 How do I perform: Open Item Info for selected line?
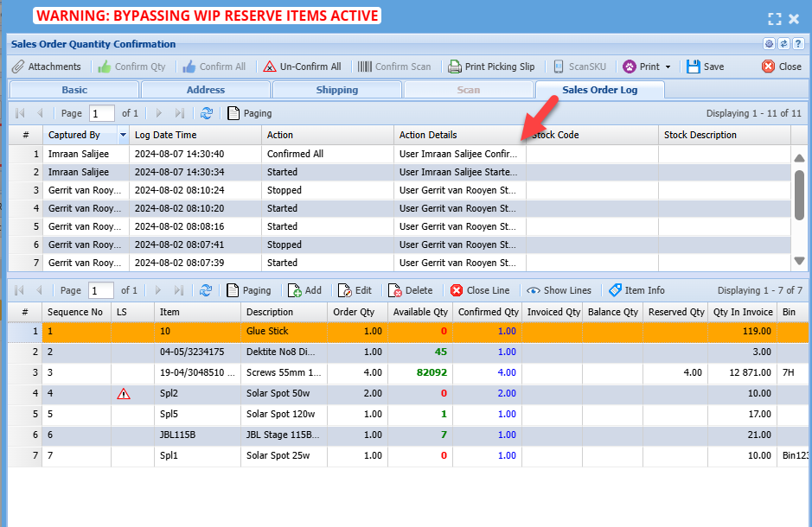click(x=636, y=291)
